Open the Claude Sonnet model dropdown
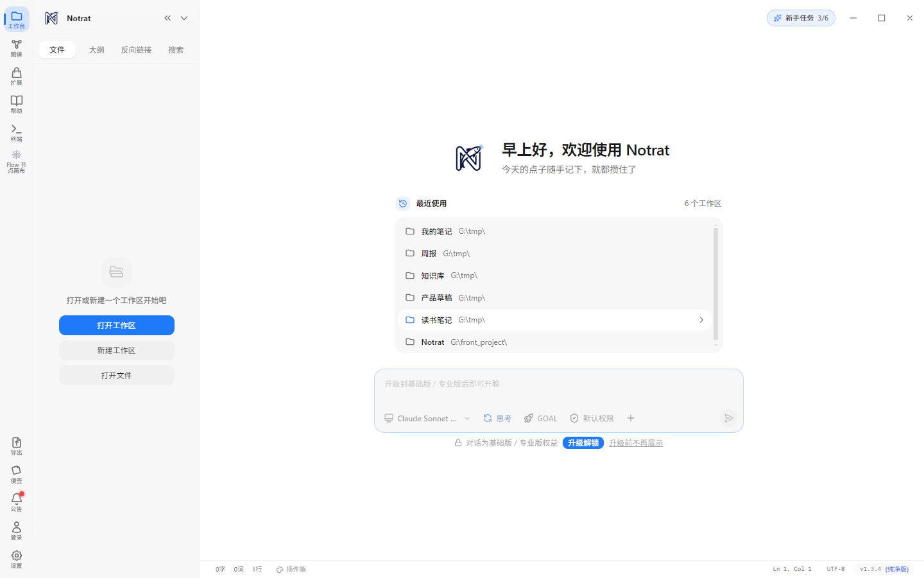Screen dimensions: 924x578 (427, 418)
